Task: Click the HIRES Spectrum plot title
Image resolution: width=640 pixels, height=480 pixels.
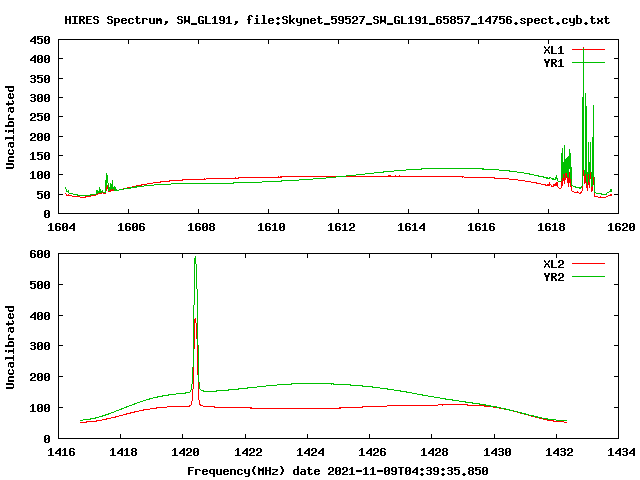Action: [x=337, y=20]
